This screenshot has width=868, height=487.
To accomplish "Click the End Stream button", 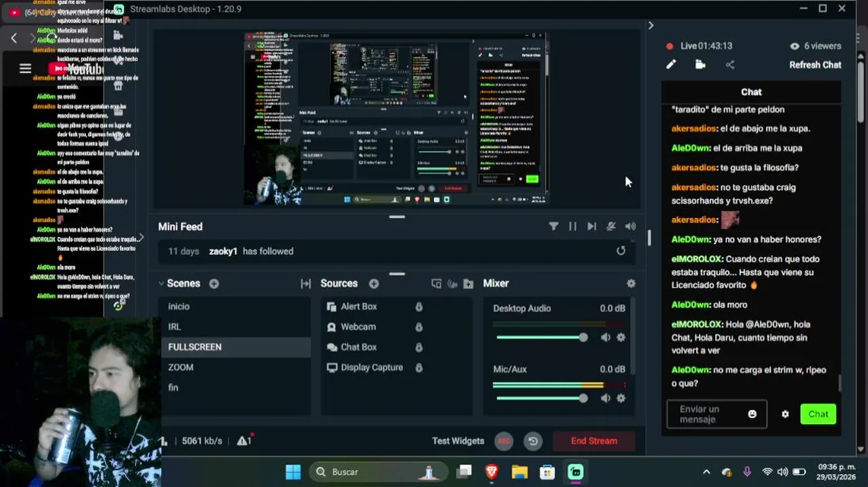I will tap(594, 441).
